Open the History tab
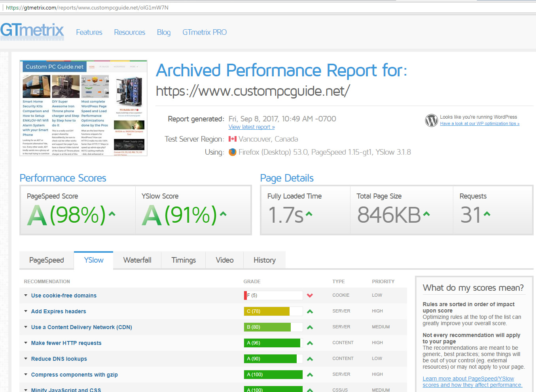Viewport: 536px width, 392px height. (x=265, y=260)
